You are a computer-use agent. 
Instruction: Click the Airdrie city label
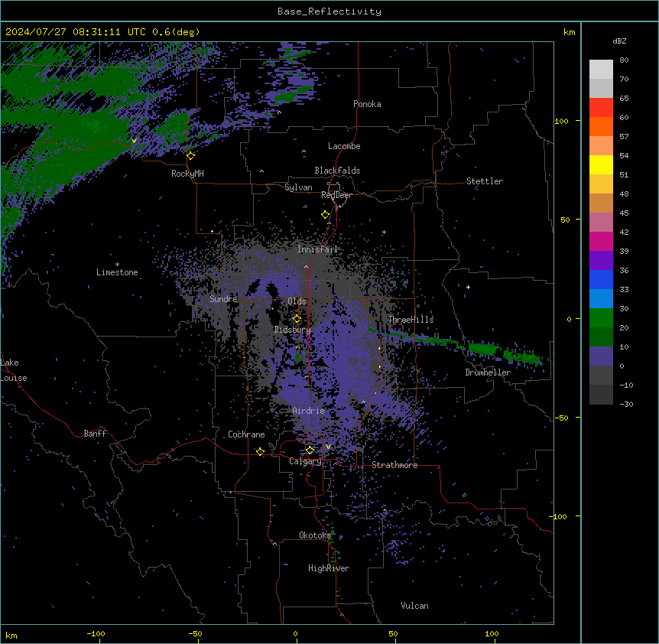click(308, 411)
